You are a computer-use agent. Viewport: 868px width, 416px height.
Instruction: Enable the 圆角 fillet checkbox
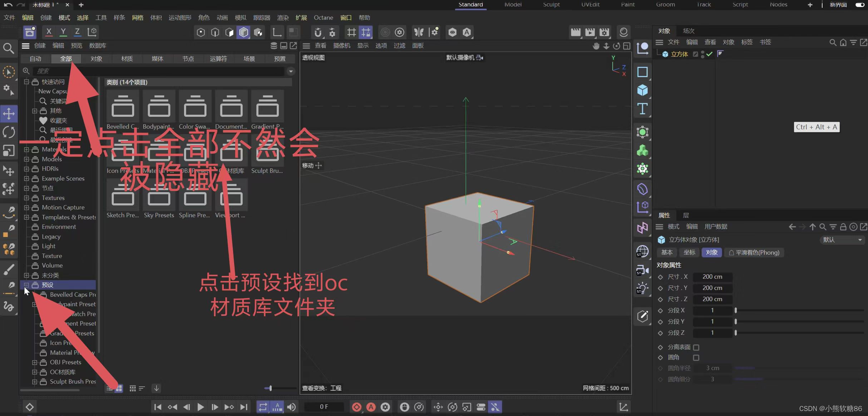[696, 357]
